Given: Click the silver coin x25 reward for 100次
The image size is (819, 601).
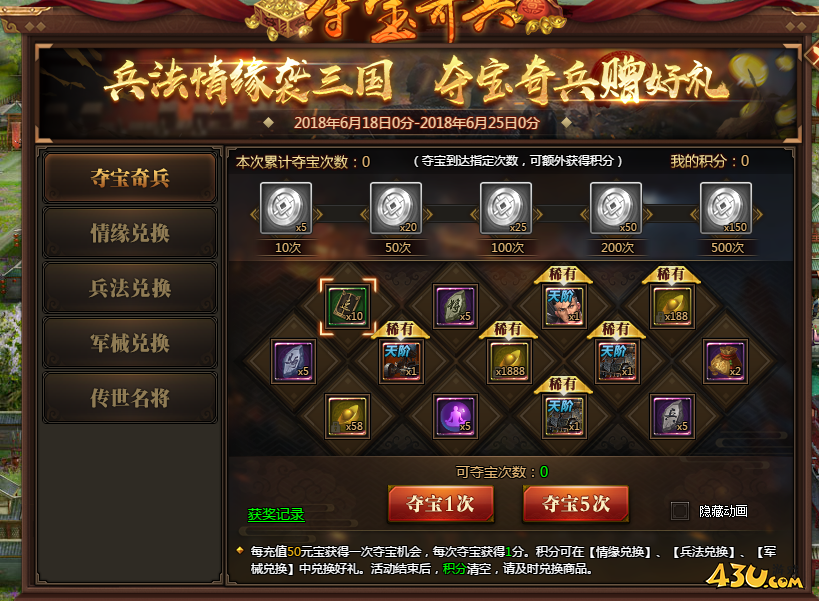Looking at the screenshot, I should pyautogui.click(x=506, y=208).
